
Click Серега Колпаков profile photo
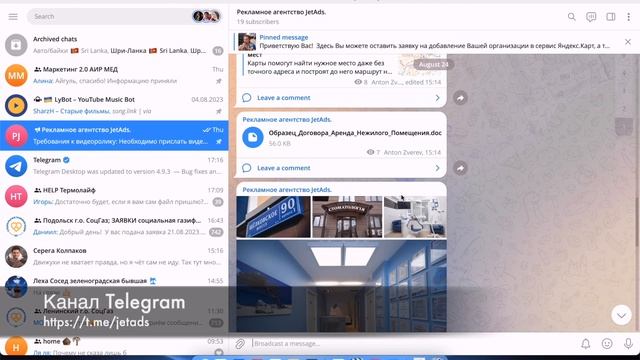[x=16, y=257]
